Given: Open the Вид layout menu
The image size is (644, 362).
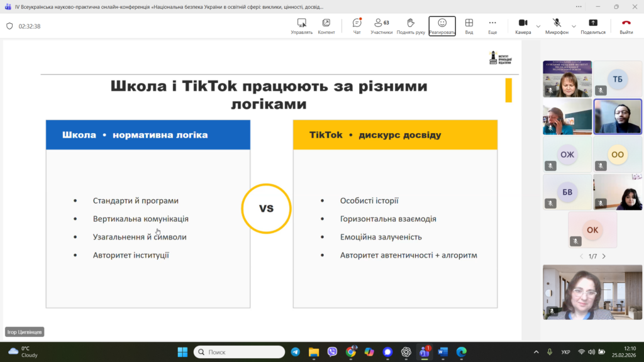Looking at the screenshot, I should [469, 26].
